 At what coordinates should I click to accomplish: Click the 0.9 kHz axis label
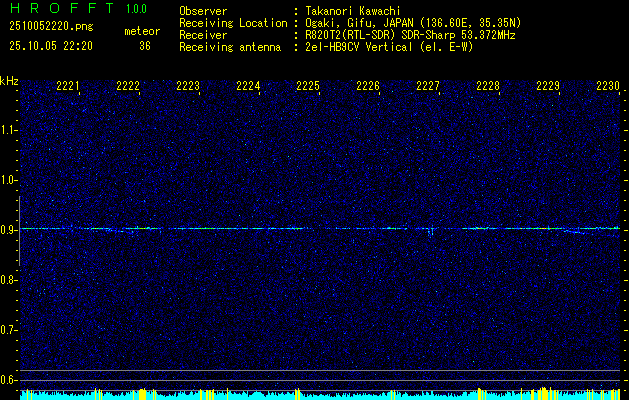(8, 230)
